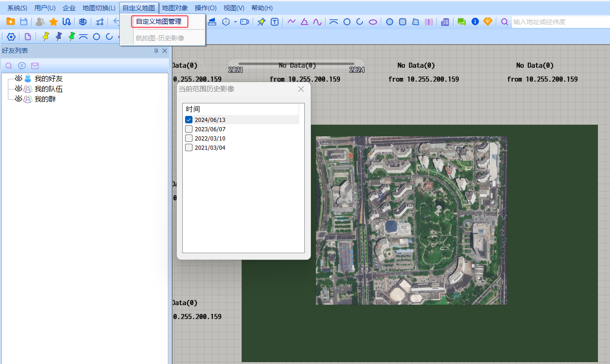Viewport: 610px width, 364px height.
Task: Select the route track tool icon
Action: 66,22
